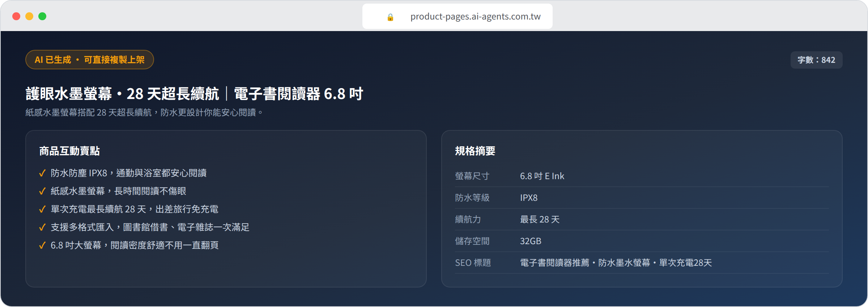Click the 'AI 已生成・可直接複製上架' badge

tap(90, 60)
